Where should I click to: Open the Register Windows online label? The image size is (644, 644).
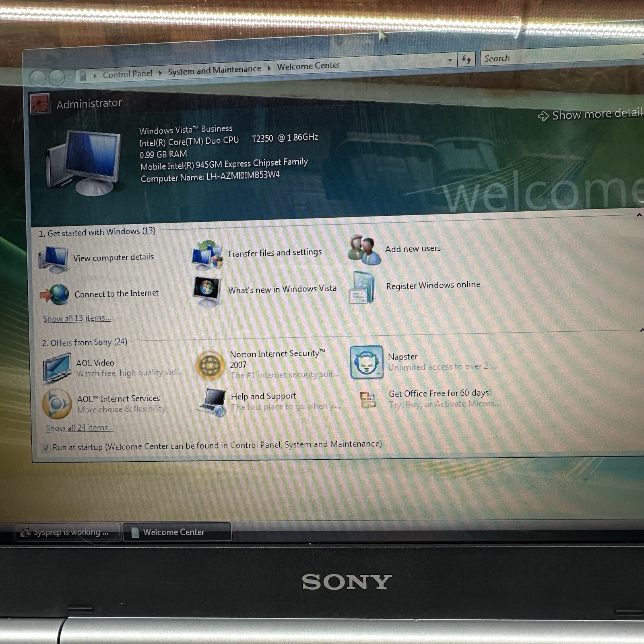433,285
